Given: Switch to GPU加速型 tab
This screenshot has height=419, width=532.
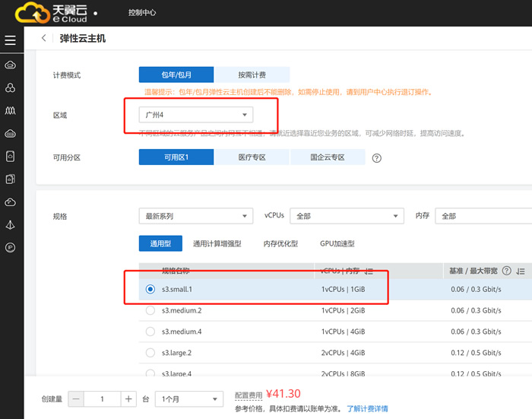Looking at the screenshot, I should pyautogui.click(x=337, y=243).
